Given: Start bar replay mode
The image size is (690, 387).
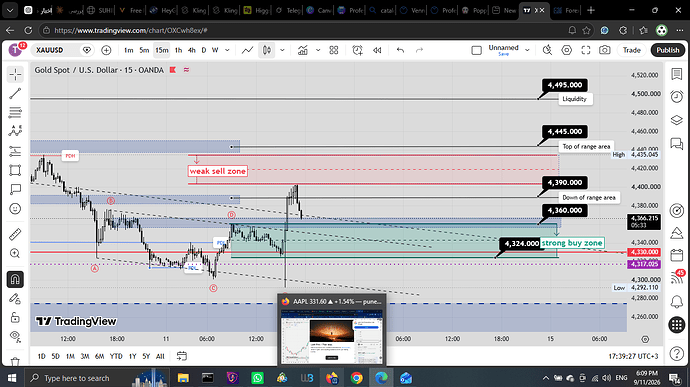Looking at the screenshot, I should [377, 50].
